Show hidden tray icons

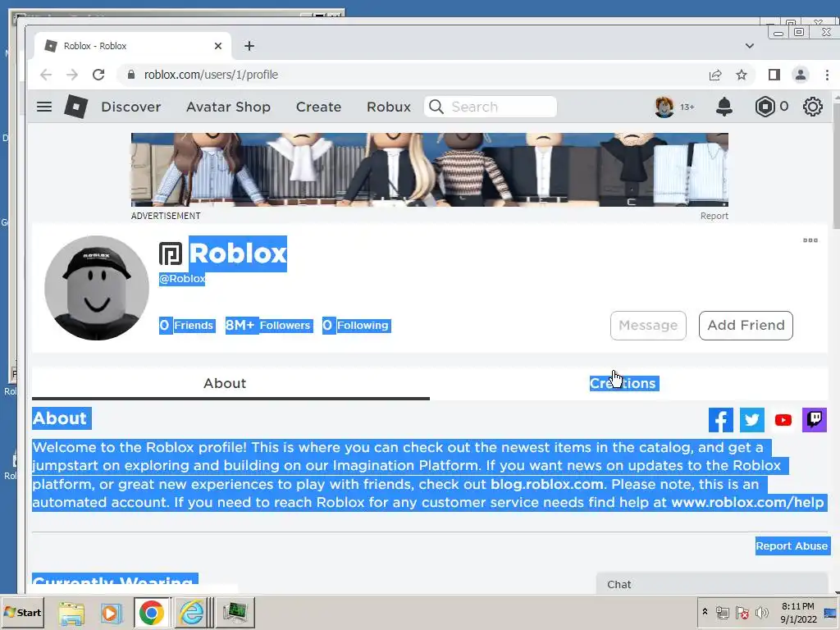[705, 612]
